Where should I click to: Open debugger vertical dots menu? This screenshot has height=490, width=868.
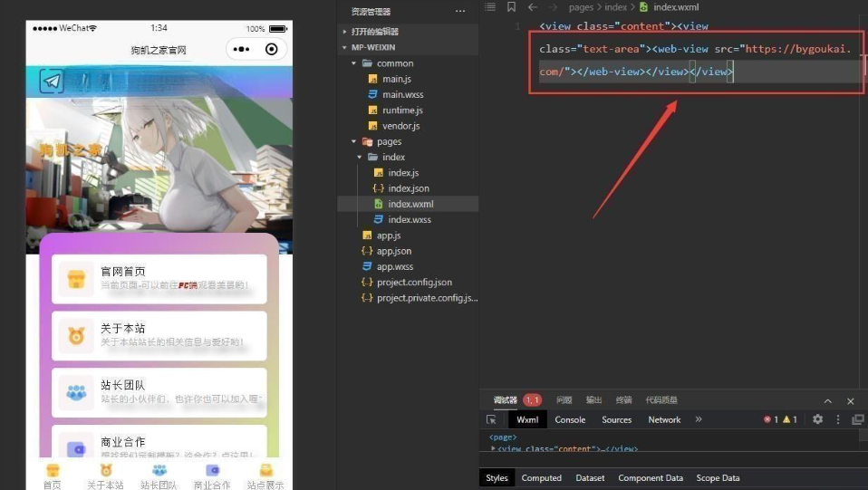coord(838,419)
